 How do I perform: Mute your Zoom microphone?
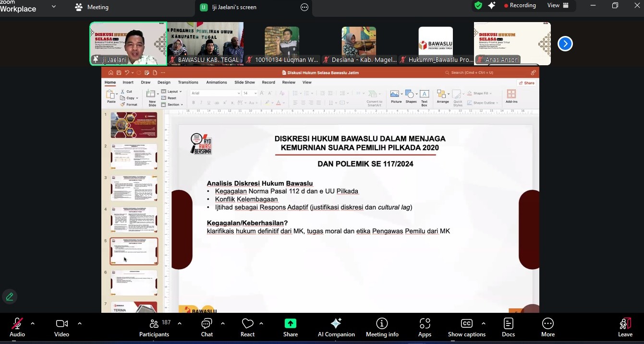pos(17,327)
